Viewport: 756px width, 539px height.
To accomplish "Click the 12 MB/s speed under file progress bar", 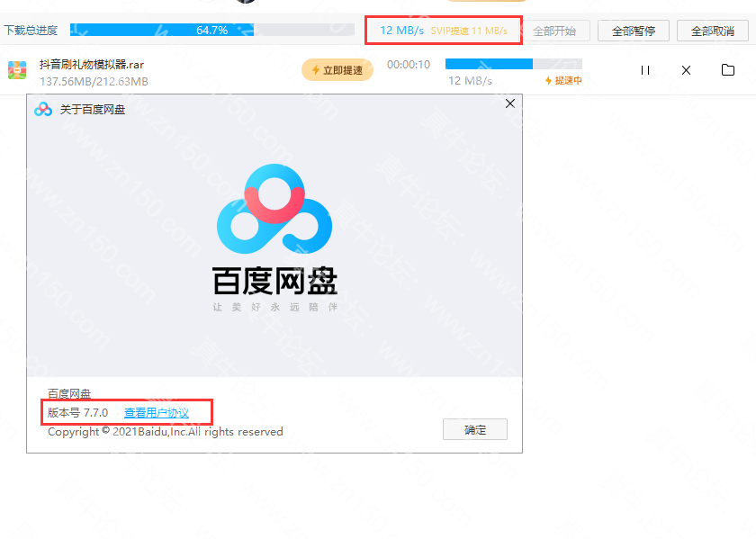I will [x=470, y=80].
